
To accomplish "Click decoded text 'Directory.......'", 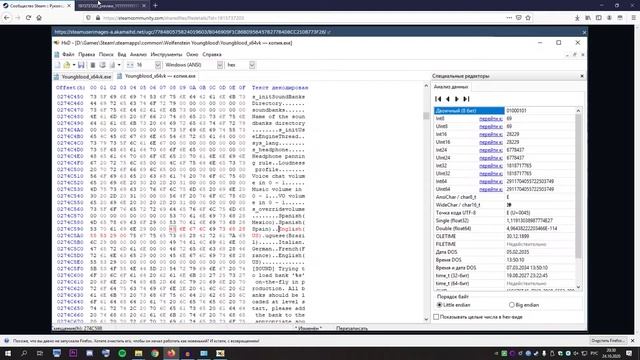I will point(278,104).
